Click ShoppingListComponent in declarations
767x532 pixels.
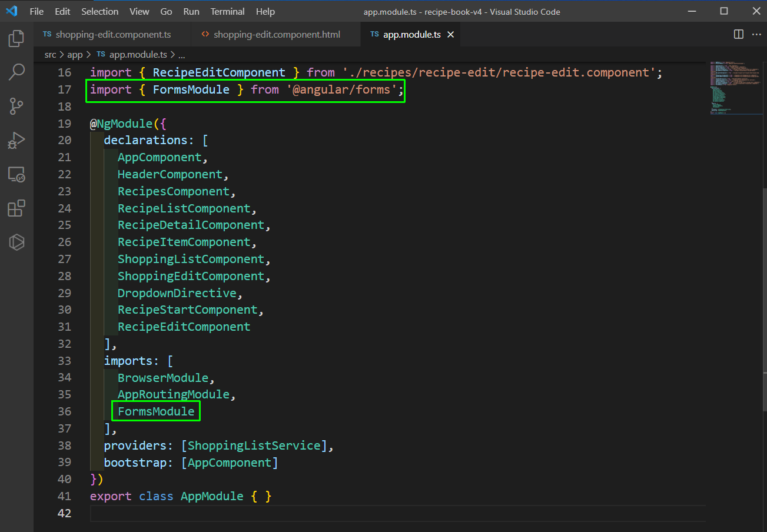tap(191, 259)
